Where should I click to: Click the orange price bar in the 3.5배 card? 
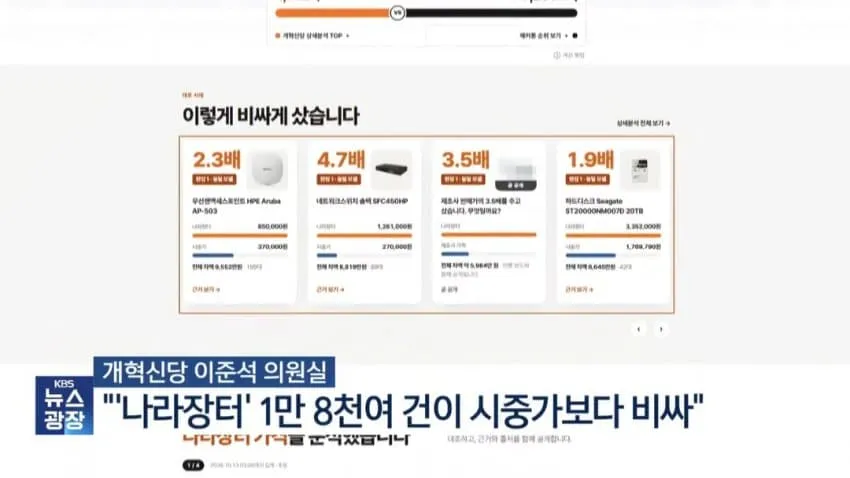click(x=488, y=235)
